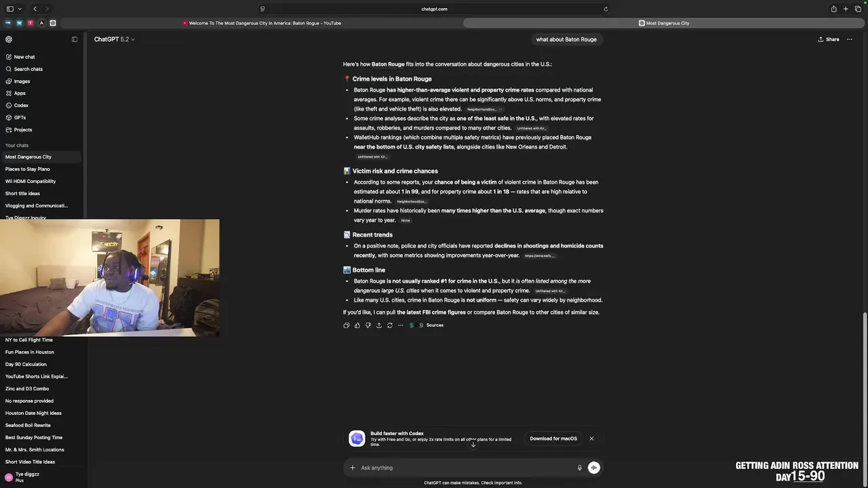Open the ChatGPT 5.2 model dropdown
The height and width of the screenshot is (488, 868).
coord(114,39)
